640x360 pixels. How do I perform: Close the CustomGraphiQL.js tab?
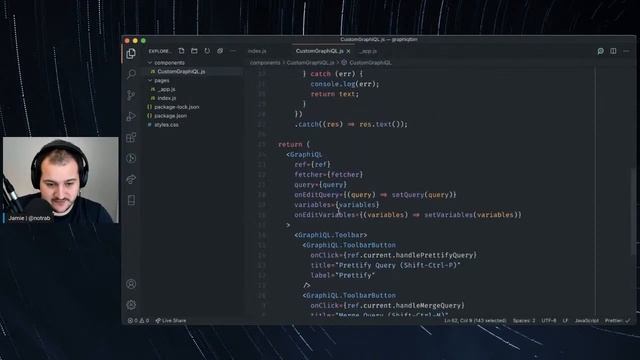pos(348,51)
